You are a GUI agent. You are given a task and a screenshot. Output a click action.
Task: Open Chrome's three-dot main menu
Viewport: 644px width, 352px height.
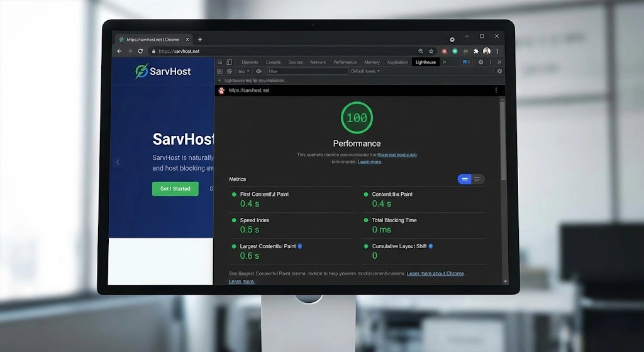tap(497, 52)
